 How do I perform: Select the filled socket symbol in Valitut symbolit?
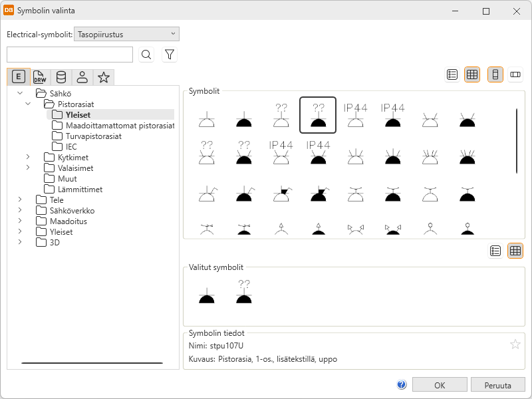click(x=207, y=293)
